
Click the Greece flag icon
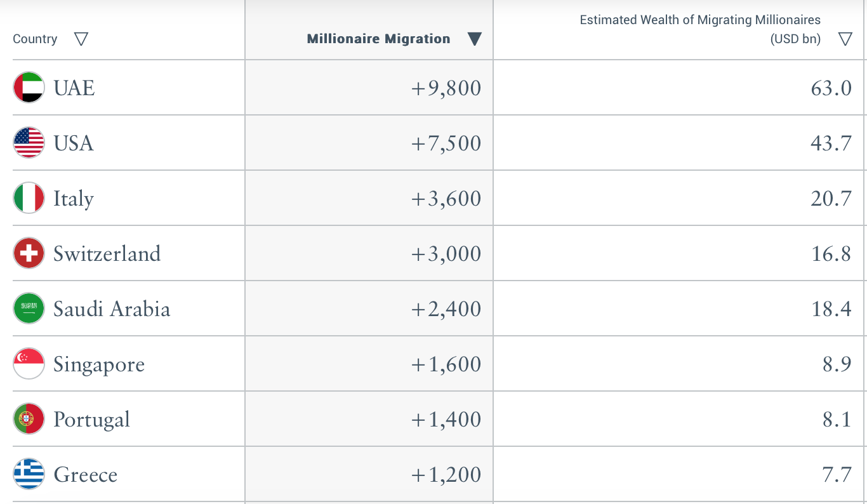pyautogui.click(x=29, y=474)
